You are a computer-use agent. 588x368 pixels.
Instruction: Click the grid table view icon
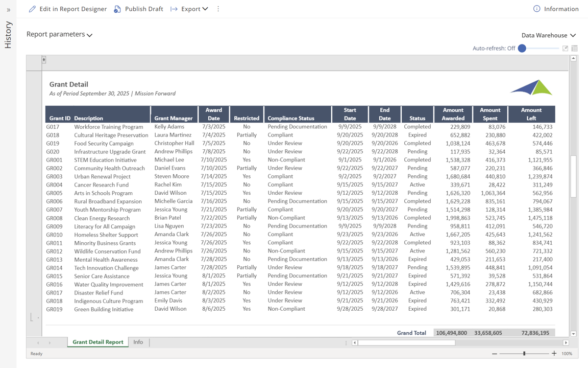575,49
